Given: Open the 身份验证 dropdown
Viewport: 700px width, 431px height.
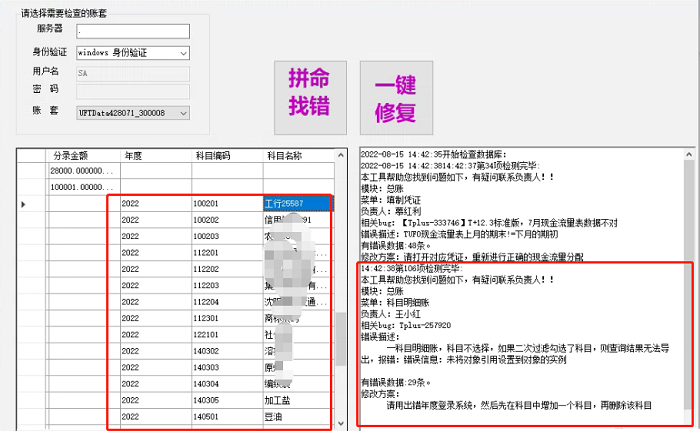Looking at the screenshot, I should coord(133,53).
